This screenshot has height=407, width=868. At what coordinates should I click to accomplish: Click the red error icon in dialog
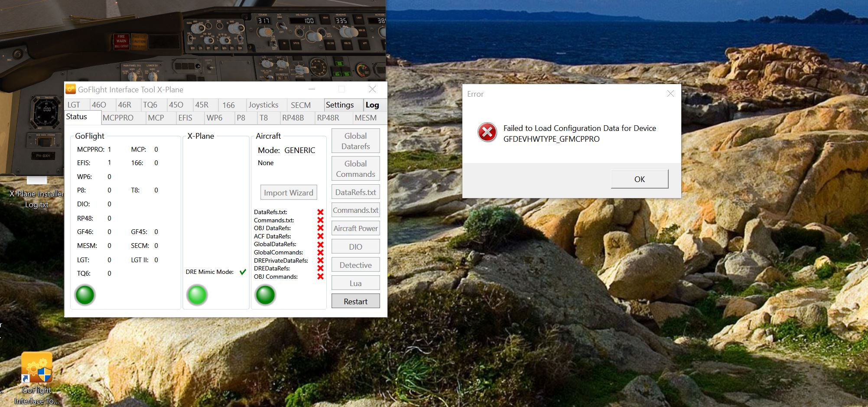[x=487, y=132]
